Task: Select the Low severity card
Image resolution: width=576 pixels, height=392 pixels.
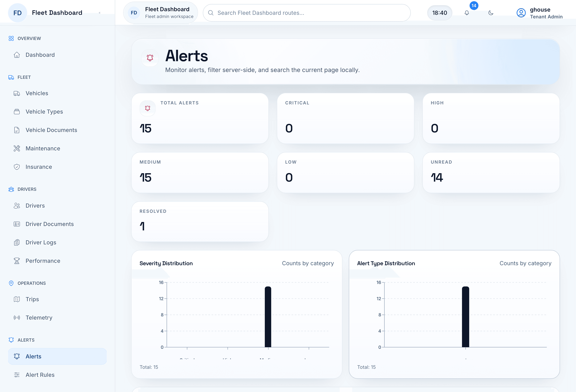Action: tap(345, 172)
